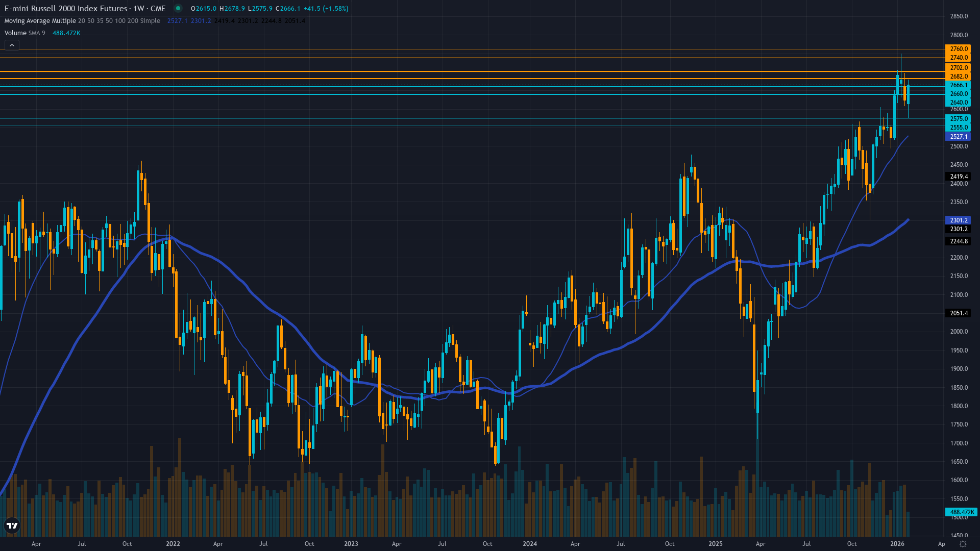
Task: Click the 2702.0 orange price label
Action: (958, 68)
